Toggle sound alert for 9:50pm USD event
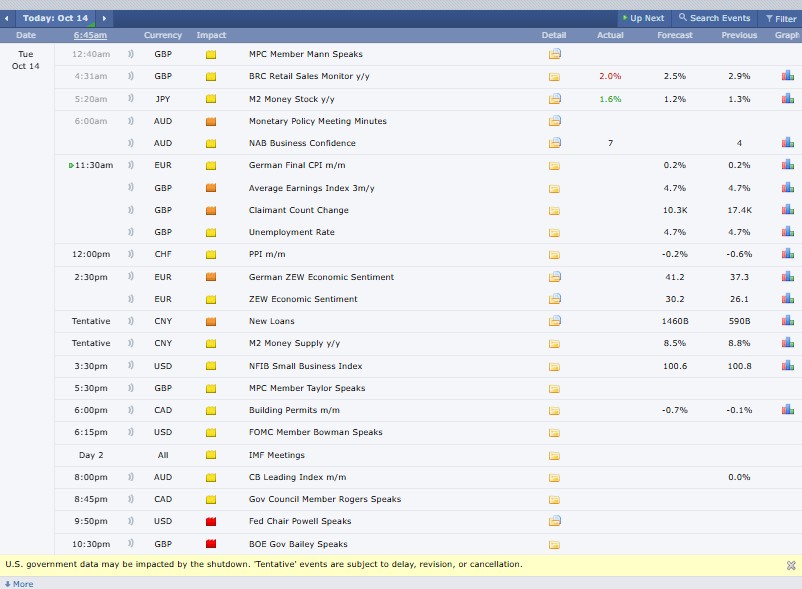Image resolution: width=802 pixels, height=589 pixels. coord(131,522)
